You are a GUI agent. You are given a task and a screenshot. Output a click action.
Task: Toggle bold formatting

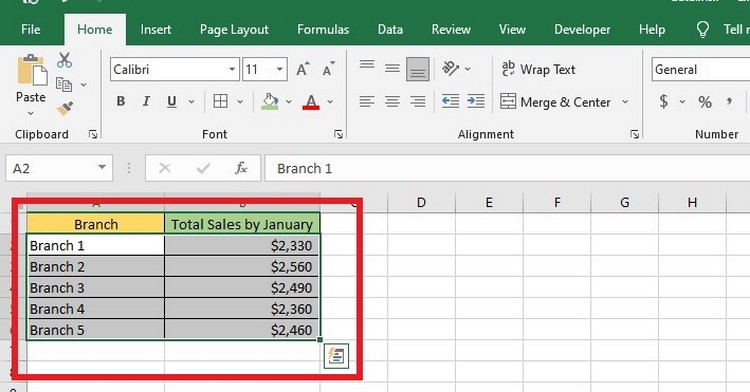121,101
